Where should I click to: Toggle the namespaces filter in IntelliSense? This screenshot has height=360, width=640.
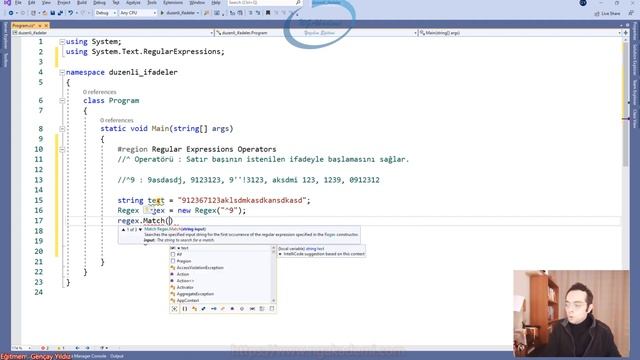(184, 309)
